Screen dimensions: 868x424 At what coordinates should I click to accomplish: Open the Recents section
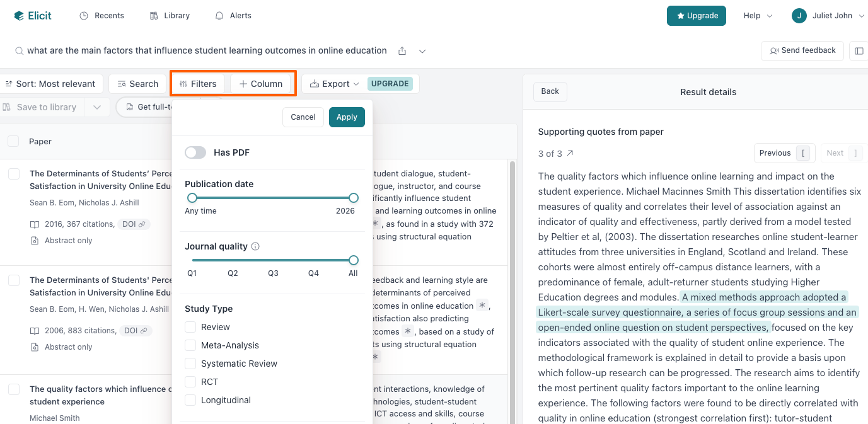coord(101,15)
